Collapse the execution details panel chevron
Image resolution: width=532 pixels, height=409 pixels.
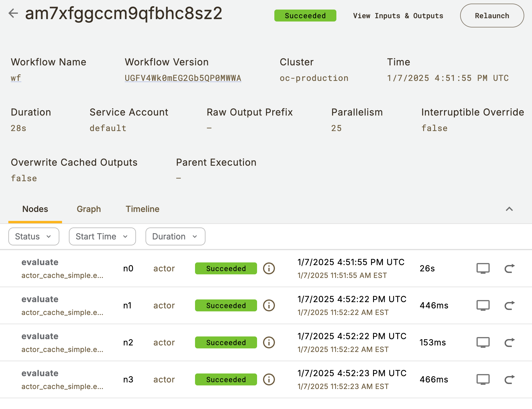[509, 209]
